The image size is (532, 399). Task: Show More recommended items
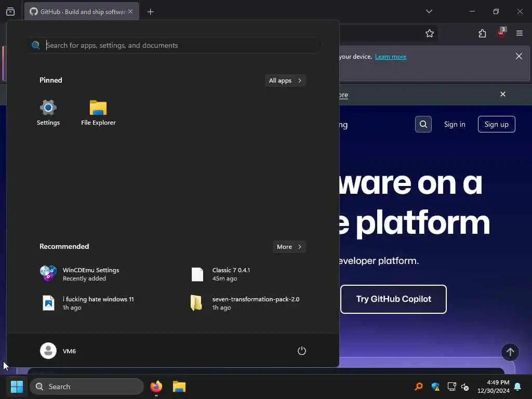[x=289, y=247]
